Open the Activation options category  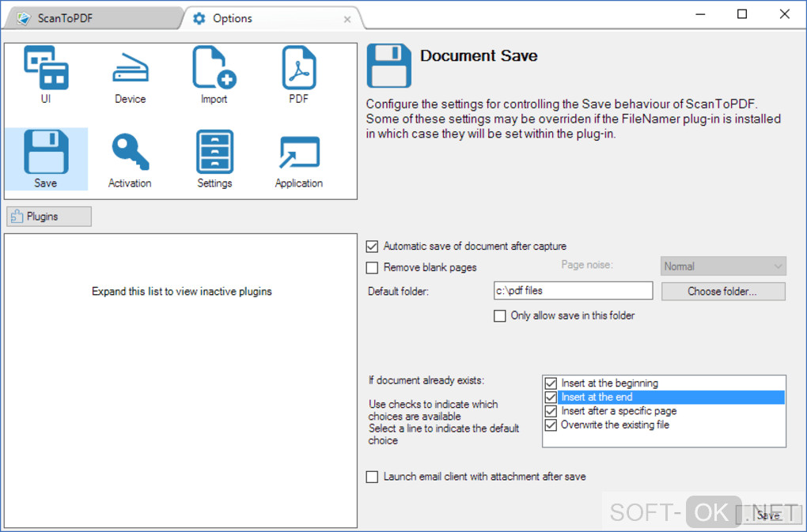[x=130, y=160]
